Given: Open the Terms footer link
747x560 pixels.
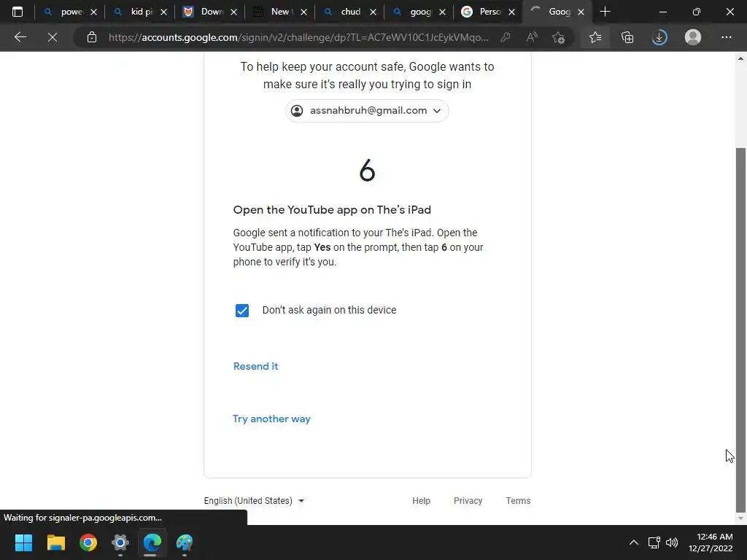Looking at the screenshot, I should (518, 501).
